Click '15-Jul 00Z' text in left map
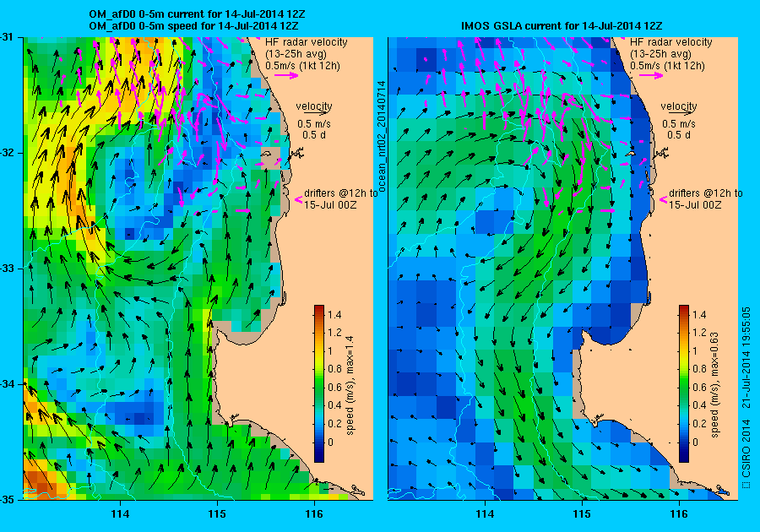This screenshot has width=760, height=532. (x=330, y=204)
